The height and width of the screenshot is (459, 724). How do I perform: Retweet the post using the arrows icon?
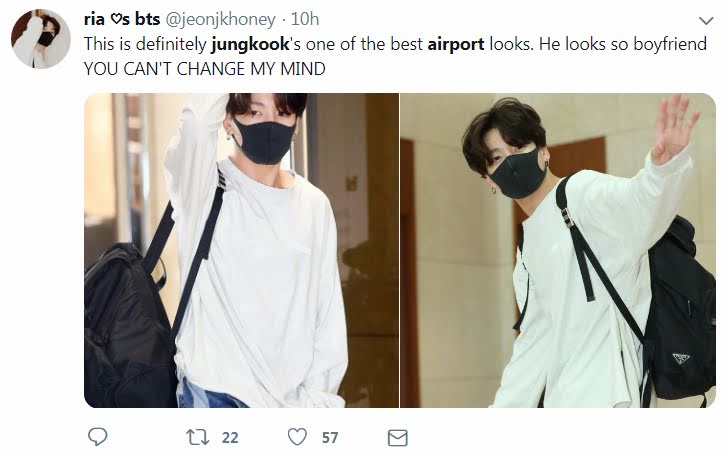coord(197,437)
